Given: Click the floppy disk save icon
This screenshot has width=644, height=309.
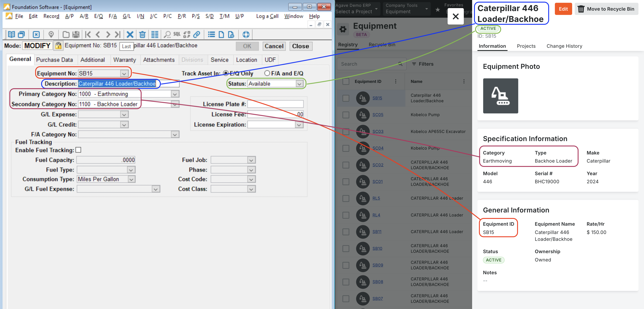Looking at the screenshot, I should tap(76, 35).
